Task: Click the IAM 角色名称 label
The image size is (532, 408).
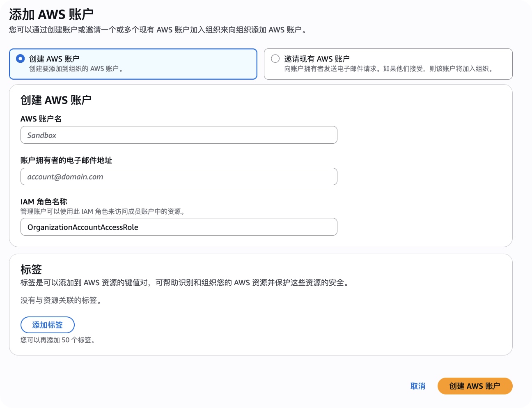Action: [x=44, y=202]
